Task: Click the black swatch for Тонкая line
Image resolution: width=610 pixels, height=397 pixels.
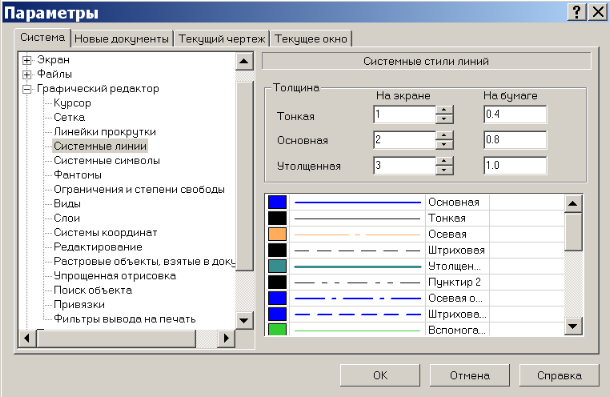Action: click(x=277, y=218)
